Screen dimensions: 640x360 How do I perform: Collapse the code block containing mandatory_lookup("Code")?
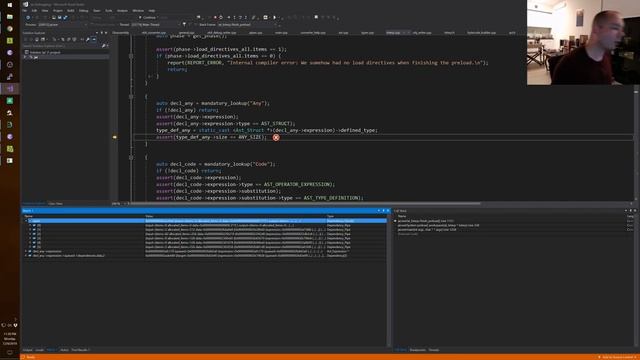[131, 158]
